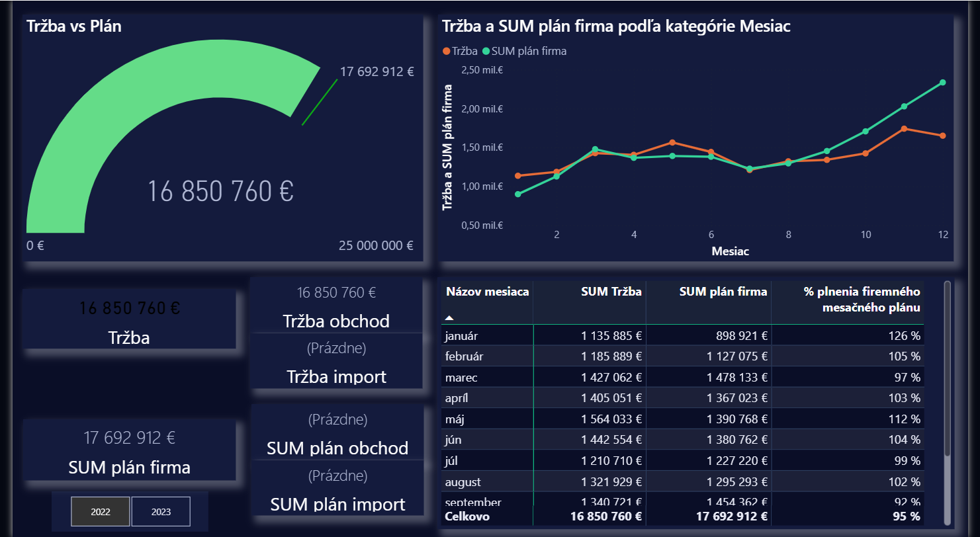Click the line chart title text
This screenshot has width=980, height=537.
click(616, 26)
